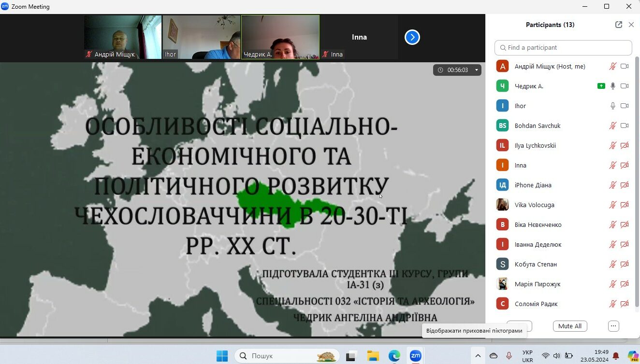The width and height of the screenshot is (640, 364).
Task: Click the Windows Start button
Action: [x=222, y=356]
